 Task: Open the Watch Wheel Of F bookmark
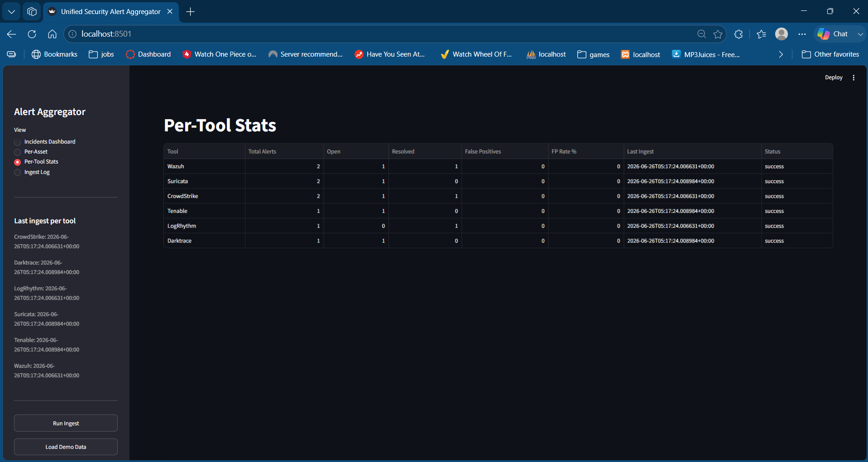tap(476, 54)
